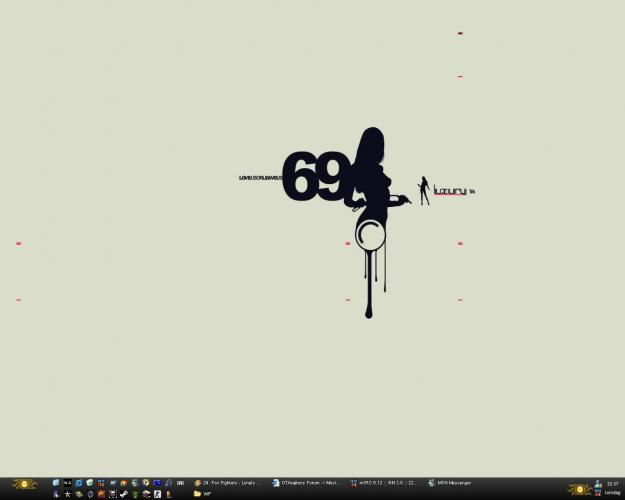Switch to the mIRC 6.12 taskbar window
This screenshot has width=625, height=500.
tap(383, 483)
